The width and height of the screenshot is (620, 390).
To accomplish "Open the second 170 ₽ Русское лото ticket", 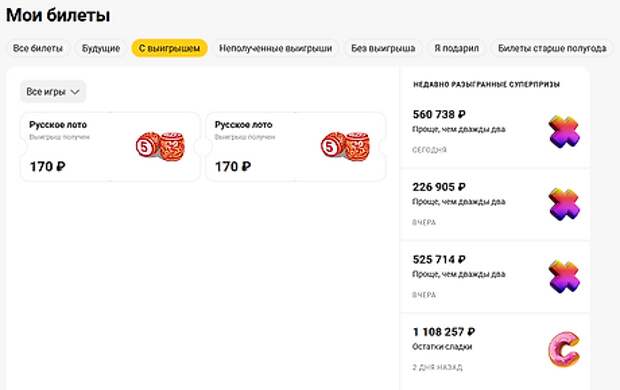I will pyautogui.click(x=296, y=147).
